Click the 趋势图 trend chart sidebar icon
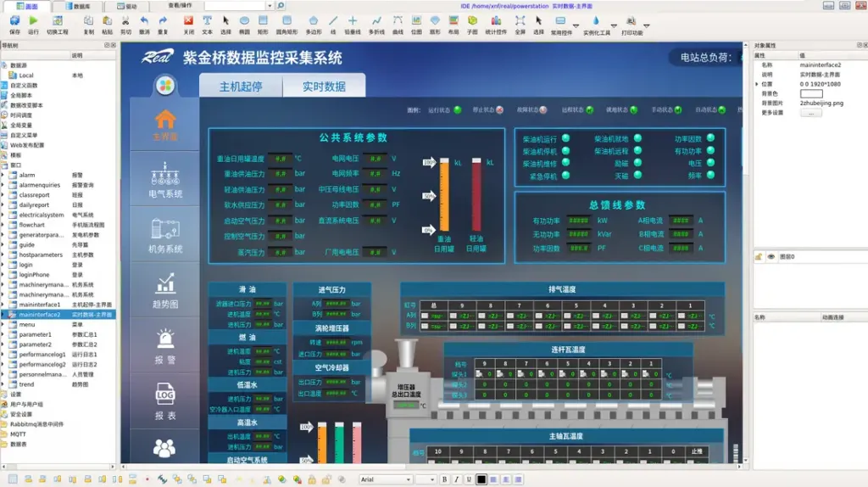The height and width of the screenshot is (487, 868). point(165,283)
